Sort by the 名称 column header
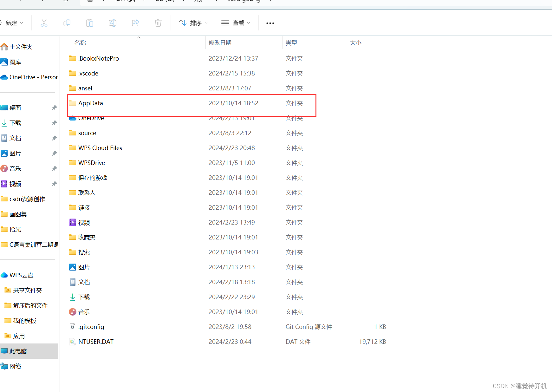This screenshot has width=552, height=392. [x=80, y=43]
